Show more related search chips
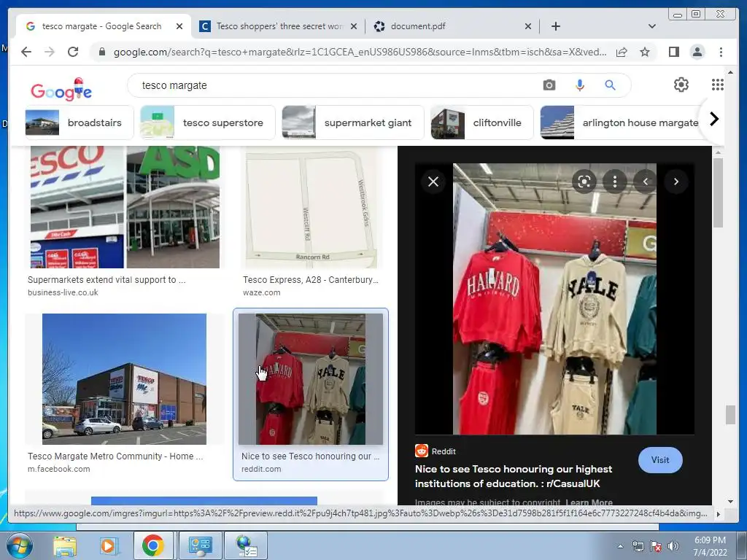 click(713, 119)
